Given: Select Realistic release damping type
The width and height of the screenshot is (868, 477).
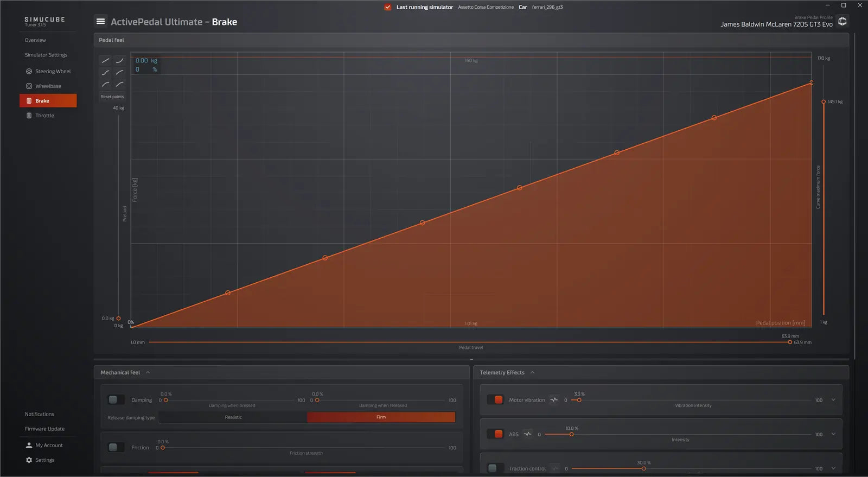Looking at the screenshot, I should coord(233,417).
